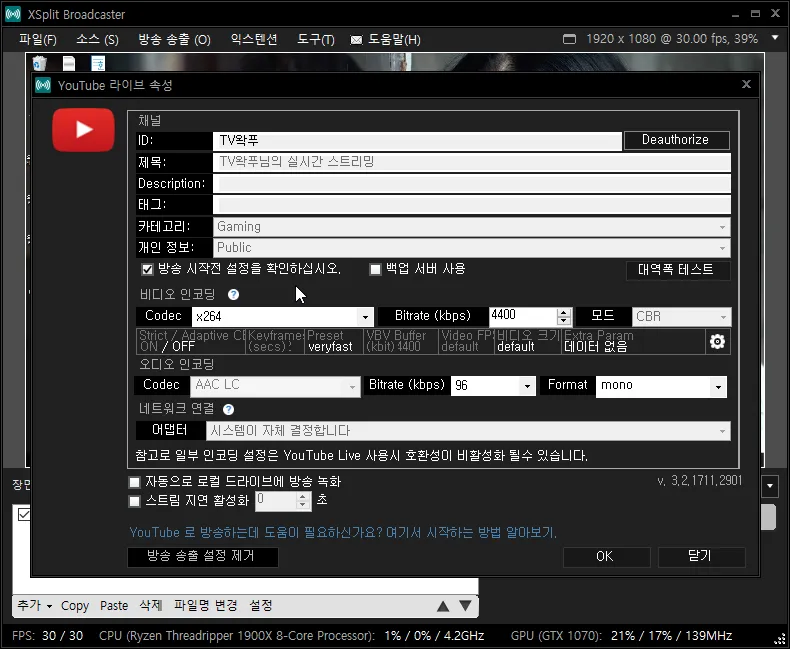
Task: Click the Strict / Adaptive CBR parameter cell
Action: tap(191, 342)
